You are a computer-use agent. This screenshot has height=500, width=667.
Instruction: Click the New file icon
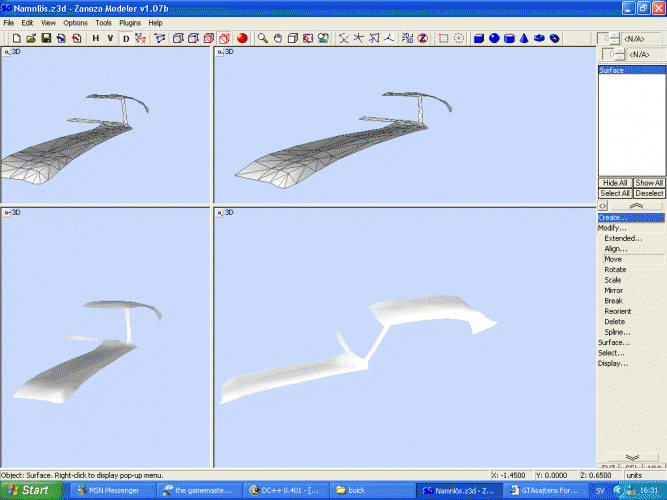(x=16, y=38)
